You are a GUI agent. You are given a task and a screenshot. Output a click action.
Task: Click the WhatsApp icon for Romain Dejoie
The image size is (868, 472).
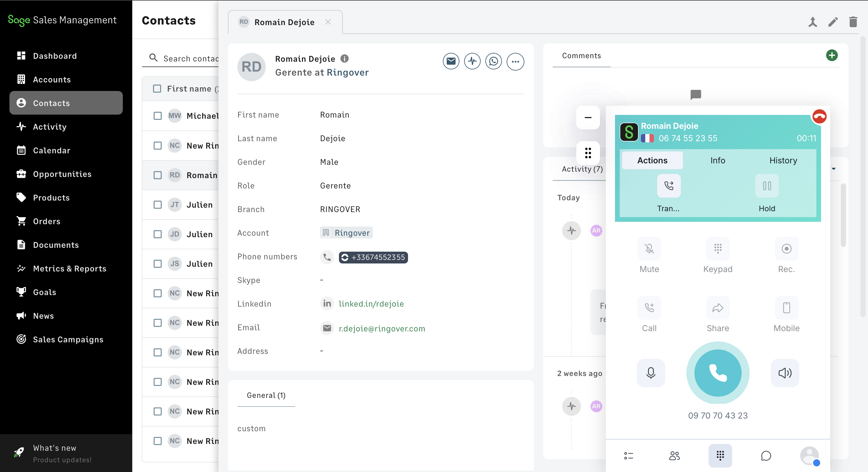[493, 61]
